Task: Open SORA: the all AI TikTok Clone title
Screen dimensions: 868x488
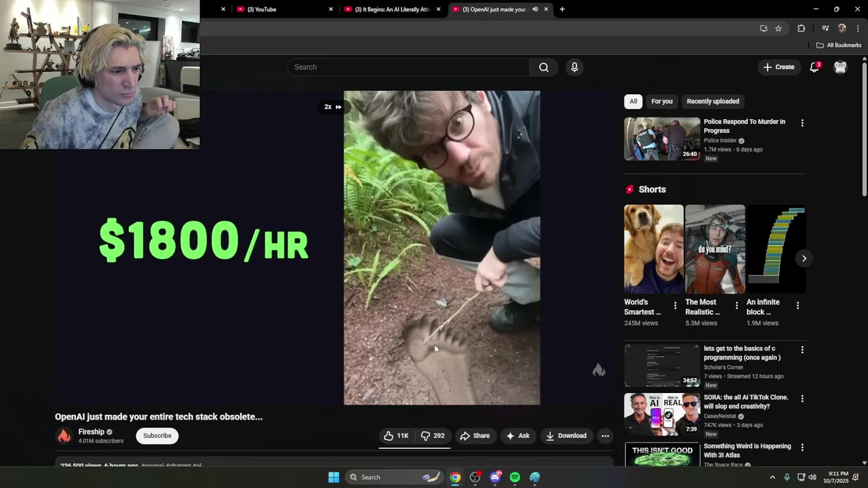Action: coord(746,402)
